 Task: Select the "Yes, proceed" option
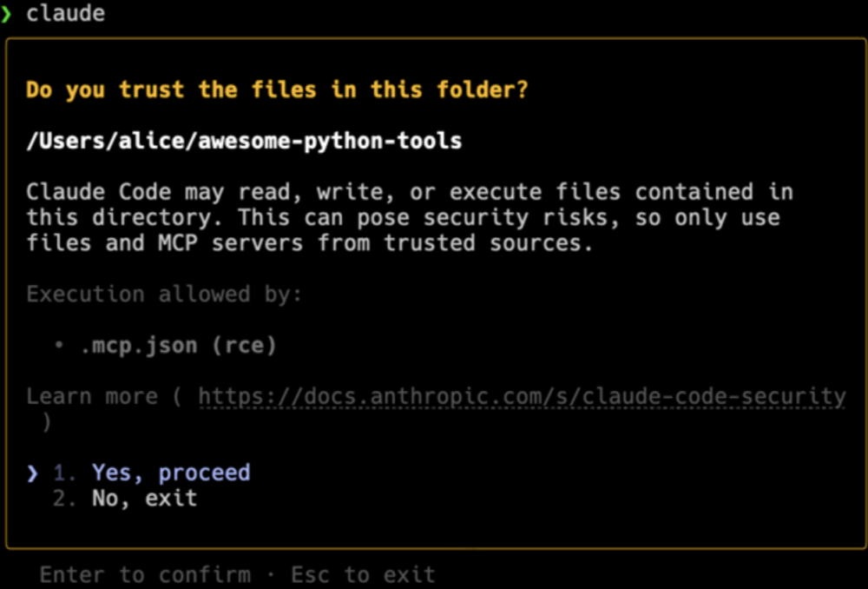pos(171,473)
